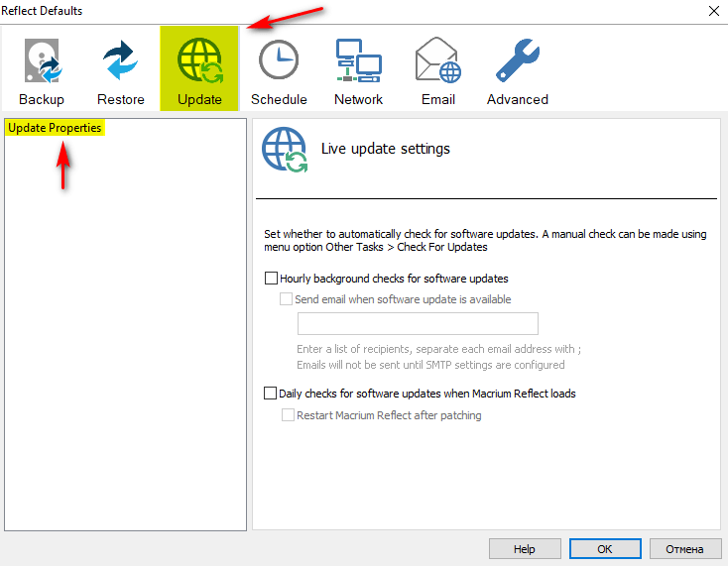Toggle send email when update is available
Viewport: 728px width, 566px height.
click(x=286, y=298)
